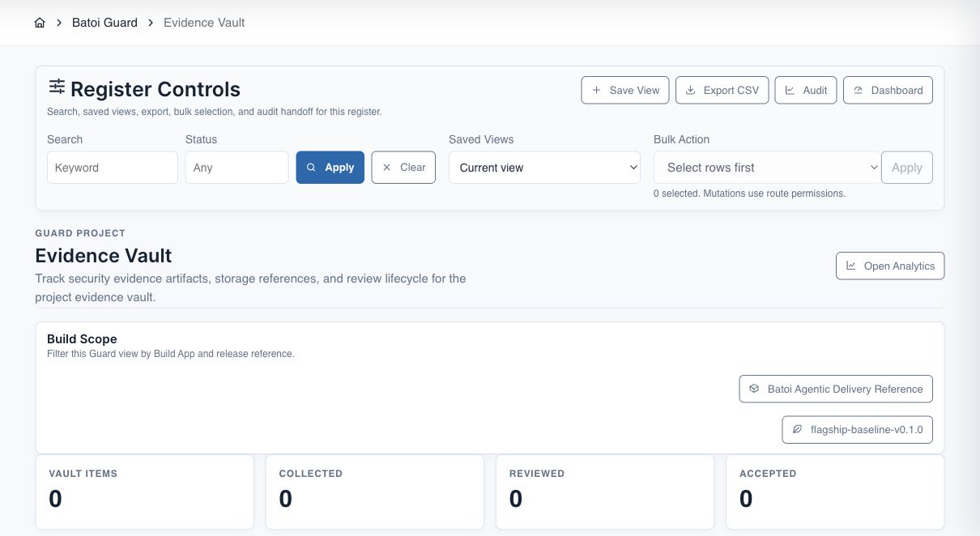Click the "Register Controls" heading text

tap(156, 89)
